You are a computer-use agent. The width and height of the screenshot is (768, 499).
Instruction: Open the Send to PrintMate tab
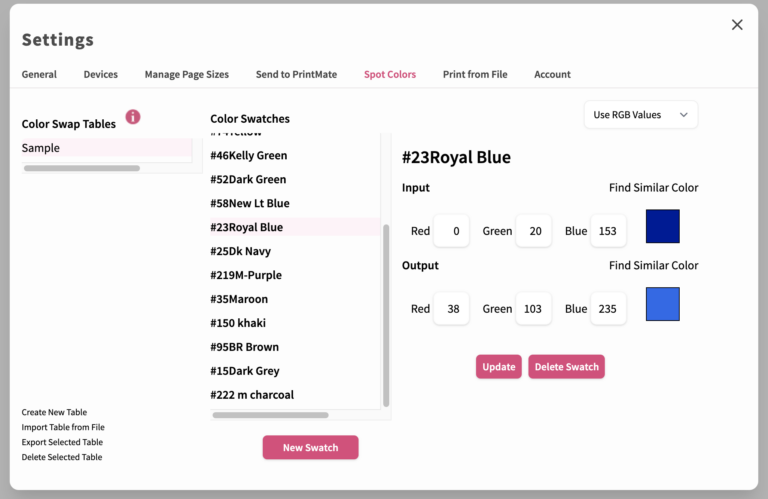coord(296,74)
